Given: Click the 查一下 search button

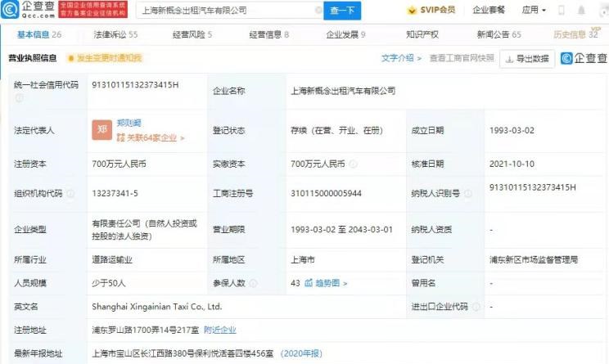Looking at the screenshot, I should click(x=342, y=11).
